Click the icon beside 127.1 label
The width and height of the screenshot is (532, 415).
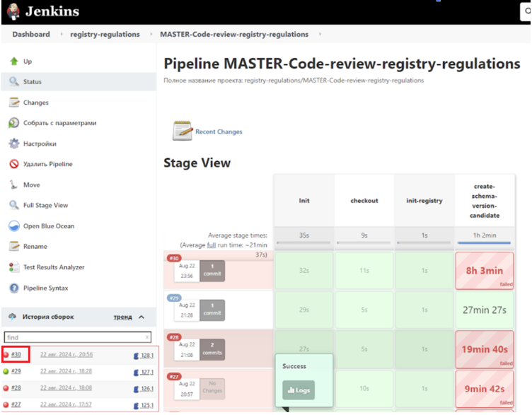pyautogui.click(x=136, y=373)
